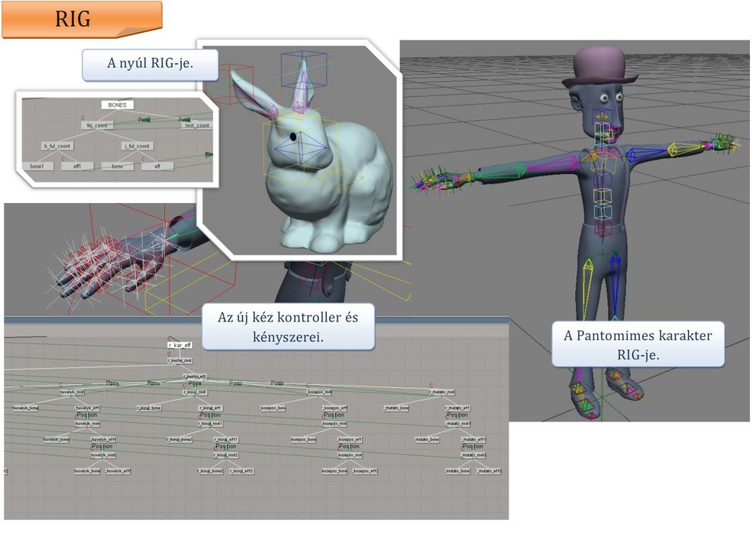Click the bone1 node under b_ful_csont
Image resolution: width=756 pixels, height=533 pixels.
click(x=37, y=166)
